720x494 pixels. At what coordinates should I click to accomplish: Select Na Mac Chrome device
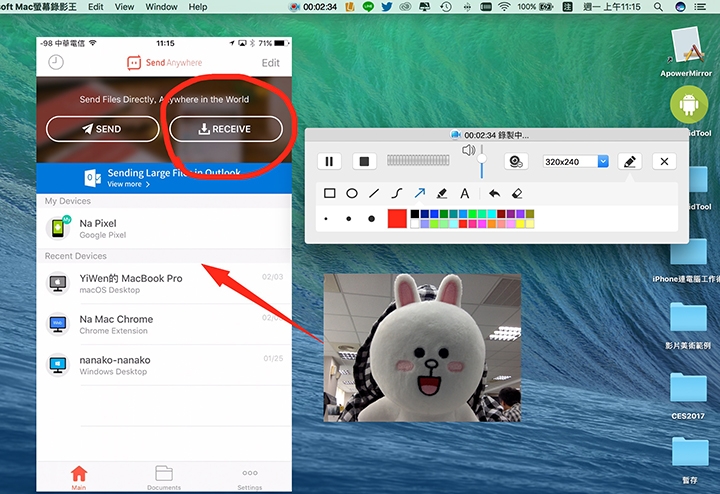coord(164,324)
